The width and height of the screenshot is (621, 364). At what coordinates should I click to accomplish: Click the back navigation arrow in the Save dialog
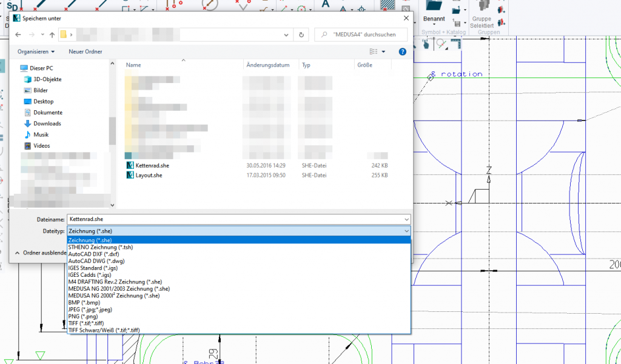pyautogui.click(x=18, y=35)
